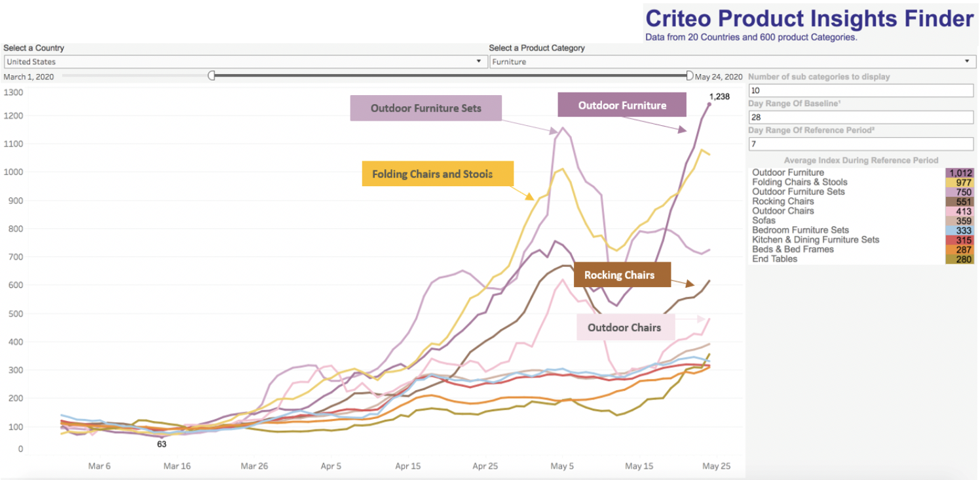The width and height of the screenshot is (980, 480).
Task: Click the 551 brown color swatch
Action: [x=960, y=201]
